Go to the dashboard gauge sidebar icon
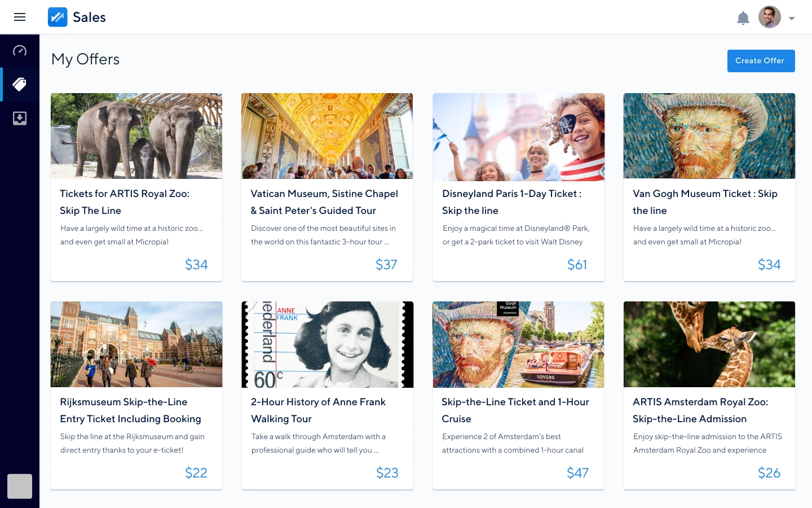 [20, 51]
